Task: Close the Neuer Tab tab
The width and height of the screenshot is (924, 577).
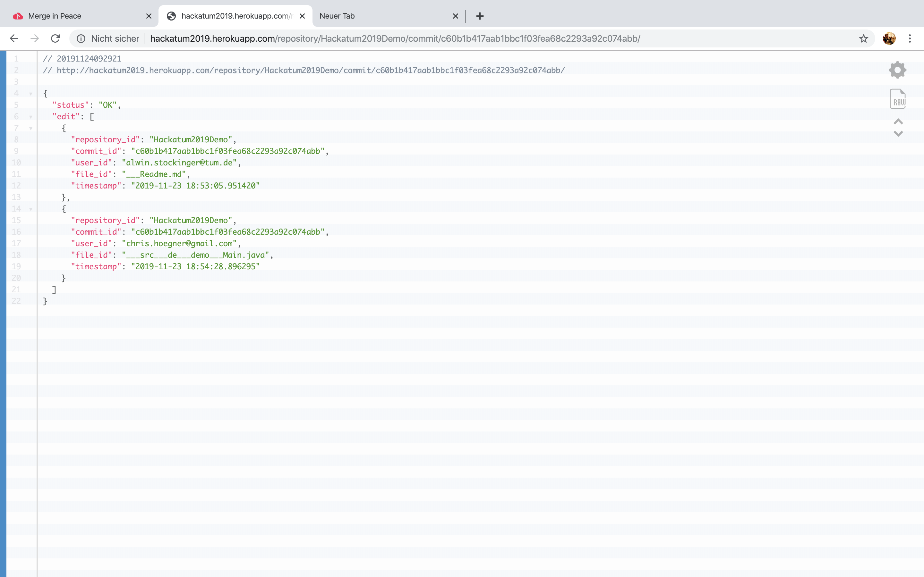Action: [x=455, y=16]
